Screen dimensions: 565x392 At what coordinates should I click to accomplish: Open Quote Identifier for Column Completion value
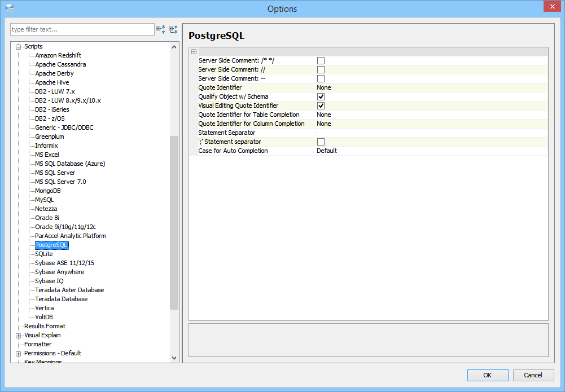pos(432,124)
